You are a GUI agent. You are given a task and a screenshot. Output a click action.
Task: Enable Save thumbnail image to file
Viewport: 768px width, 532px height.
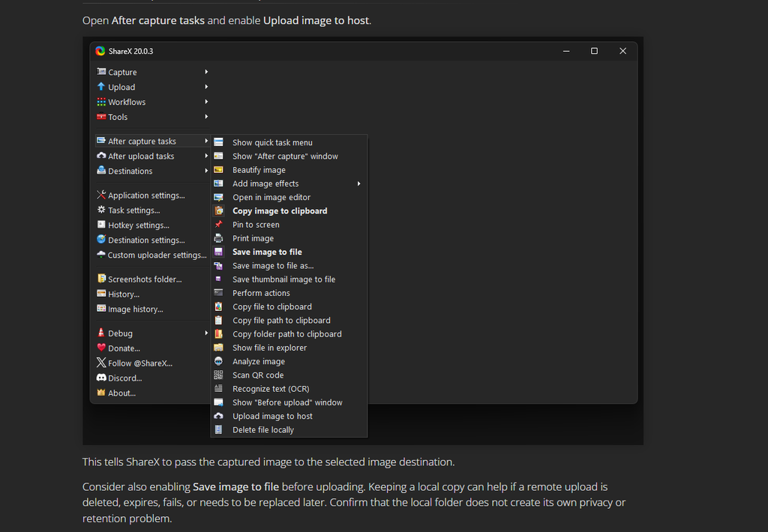[289, 279]
